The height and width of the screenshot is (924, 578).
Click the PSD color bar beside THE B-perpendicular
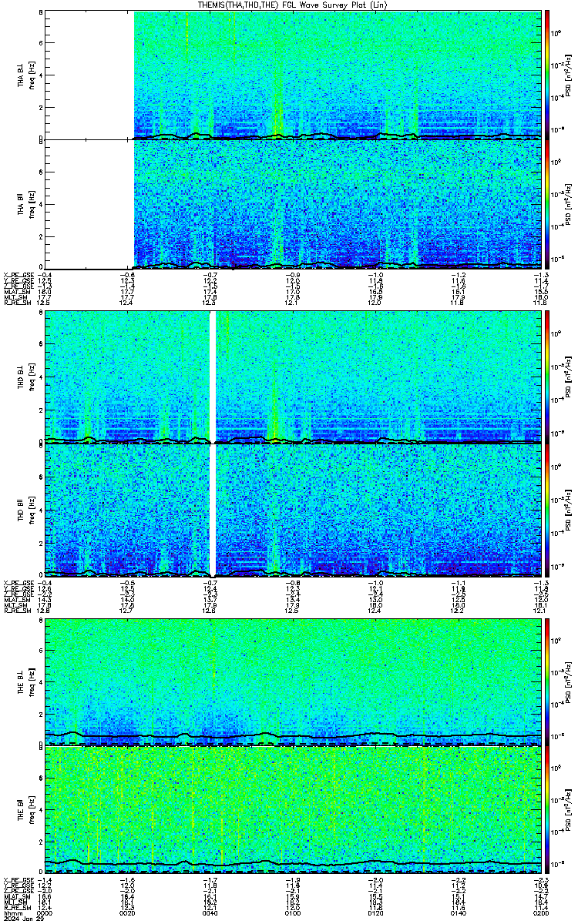(x=547, y=681)
